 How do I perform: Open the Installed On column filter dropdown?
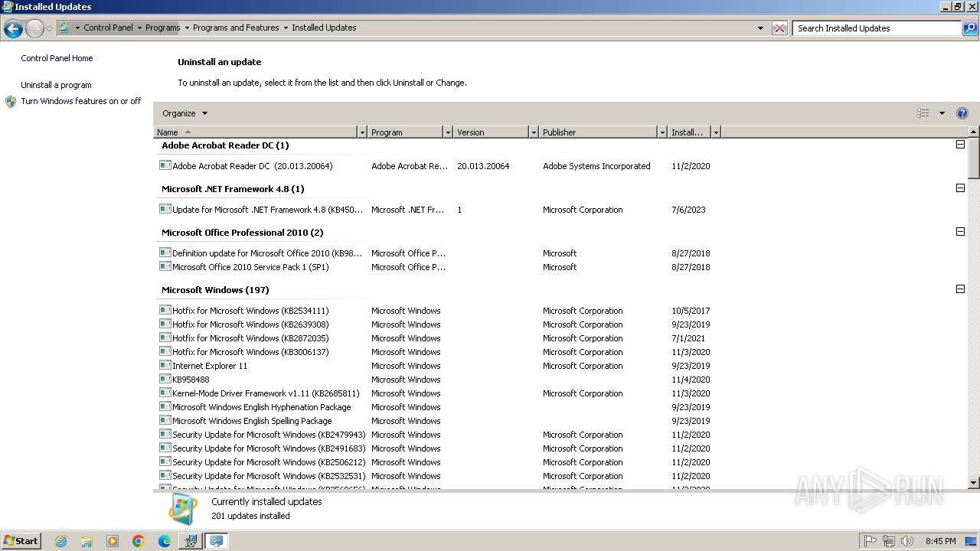click(716, 132)
